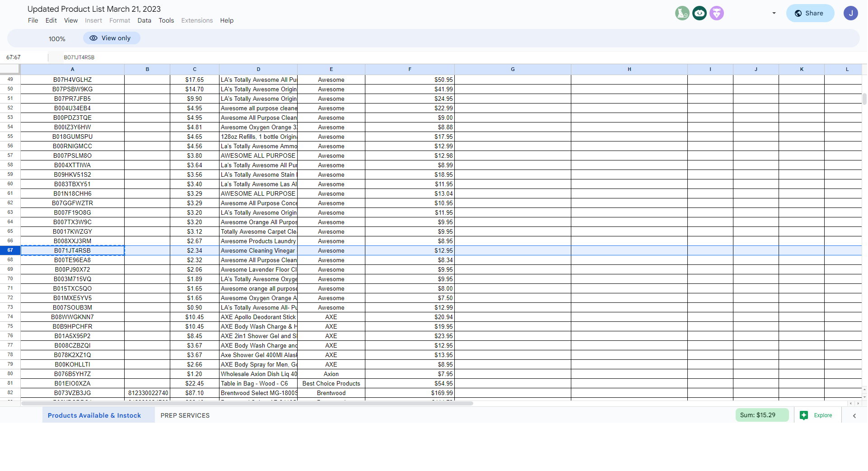The image size is (868, 471).
Task: Click the dark teal anonymous viewer avatar
Action: [x=700, y=13]
